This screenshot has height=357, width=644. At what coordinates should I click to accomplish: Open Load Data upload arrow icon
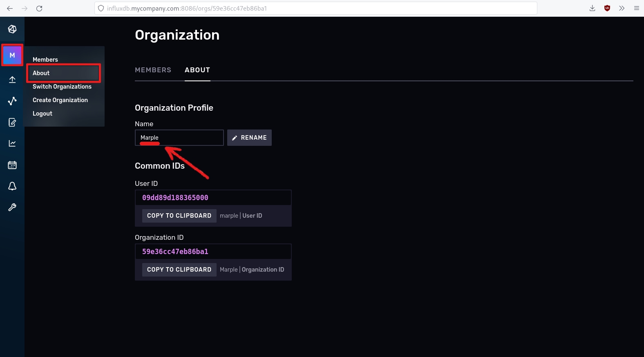tap(12, 80)
